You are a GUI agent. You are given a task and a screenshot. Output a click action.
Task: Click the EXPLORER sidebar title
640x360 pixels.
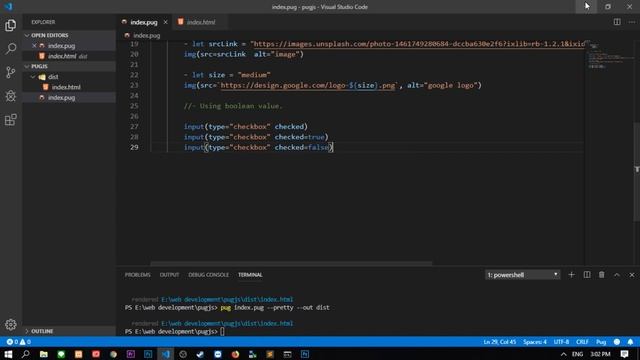click(x=43, y=22)
